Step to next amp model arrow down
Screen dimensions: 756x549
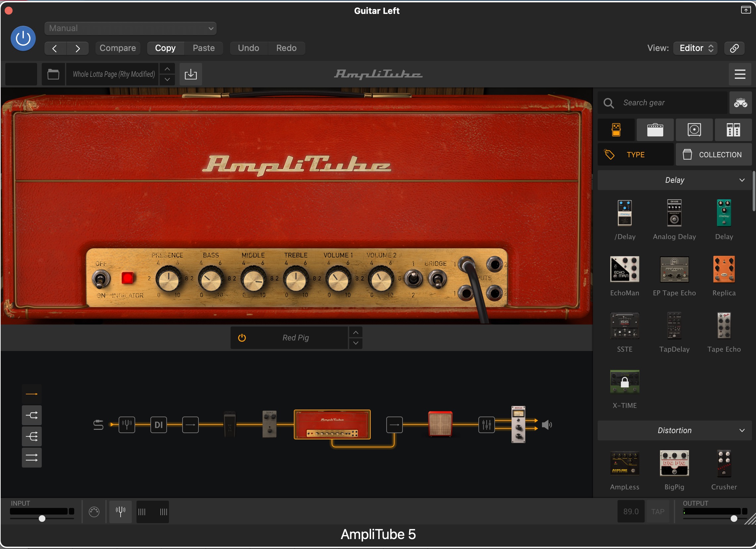[x=356, y=343]
